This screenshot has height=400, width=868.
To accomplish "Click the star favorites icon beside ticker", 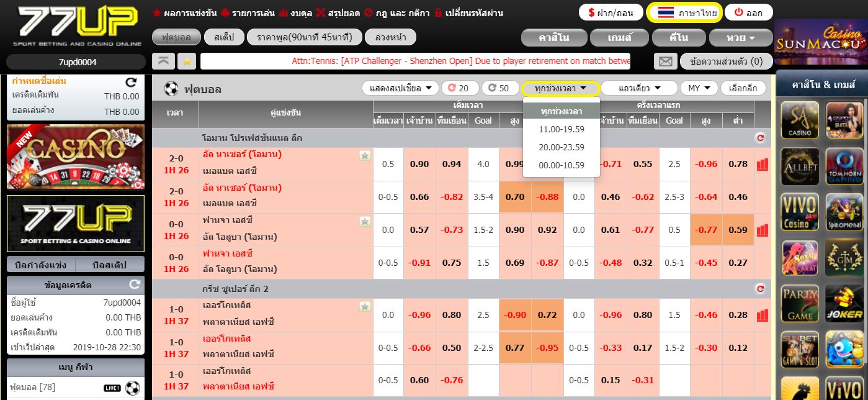I will (186, 61).
